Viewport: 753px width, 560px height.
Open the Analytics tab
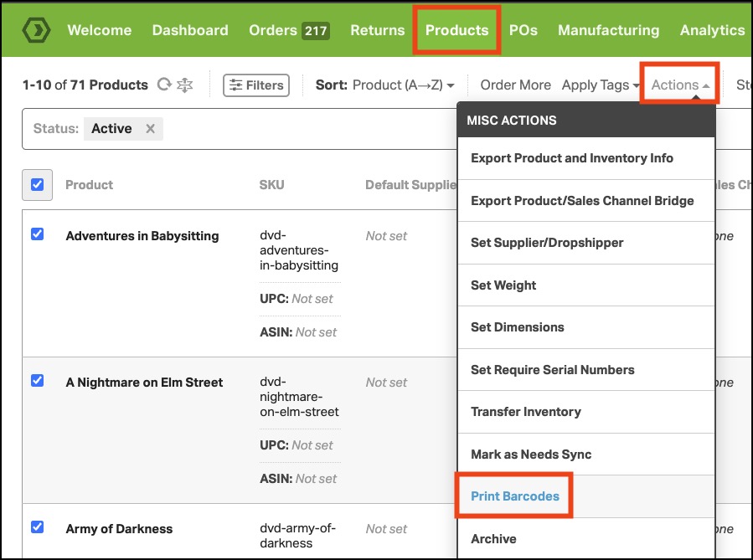tap(712, 30)
